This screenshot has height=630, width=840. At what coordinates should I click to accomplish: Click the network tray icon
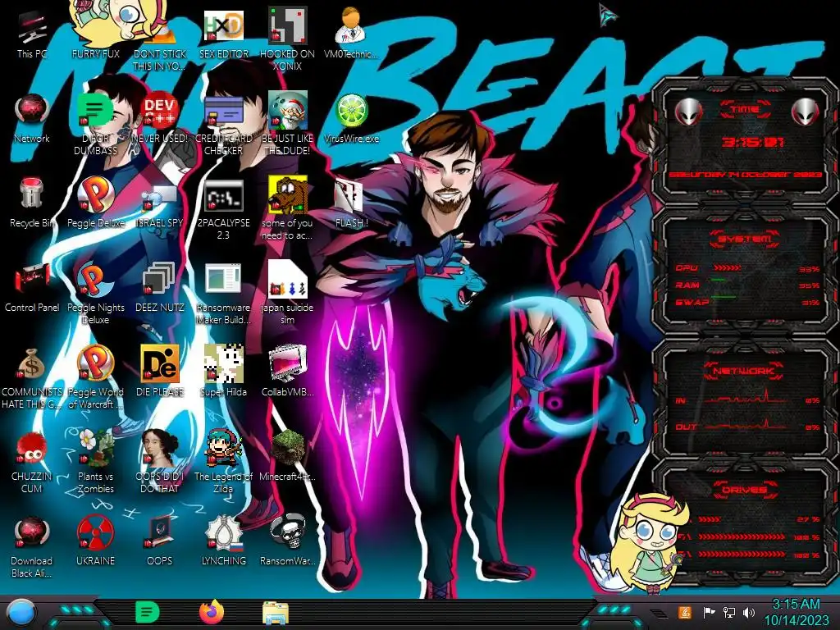pyautogui.click(x=729, y=612)
